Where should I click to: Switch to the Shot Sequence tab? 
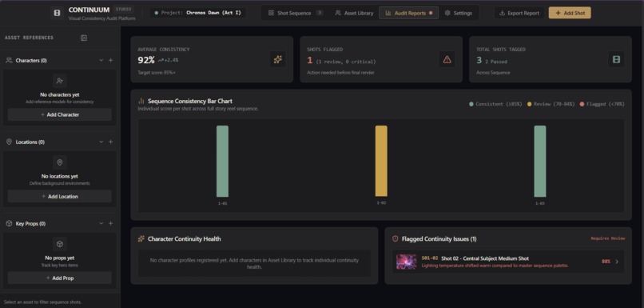tap(296, 13)
